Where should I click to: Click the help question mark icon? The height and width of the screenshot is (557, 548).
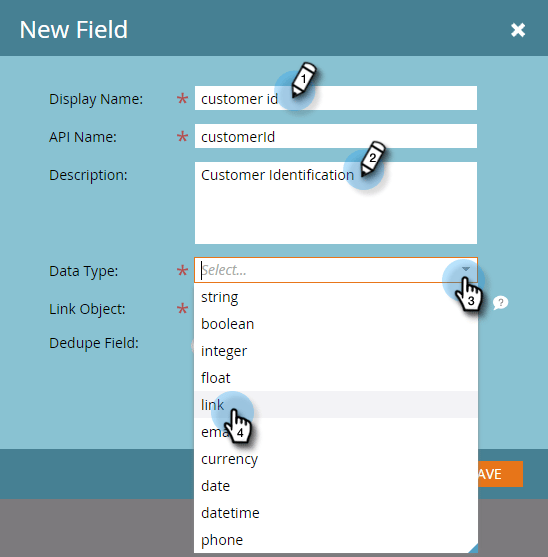(500, 303)
